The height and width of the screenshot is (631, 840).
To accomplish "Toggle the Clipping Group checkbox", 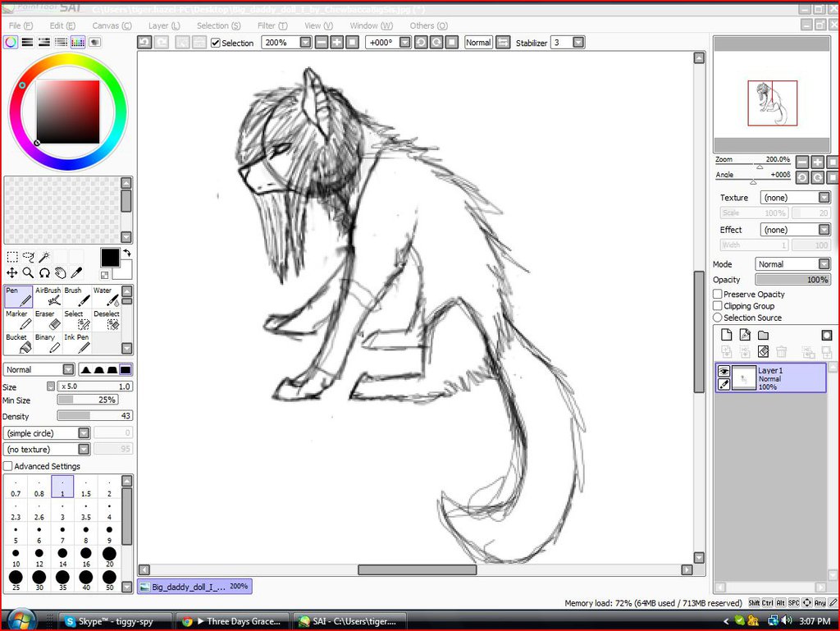I will coord(718,306).
